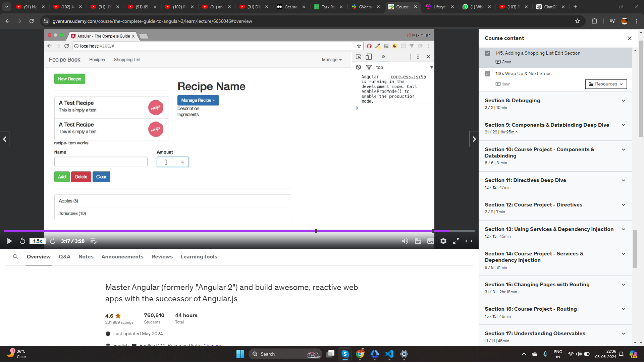
Task: Open the Announcements tab
Action: tap(122, 257)
